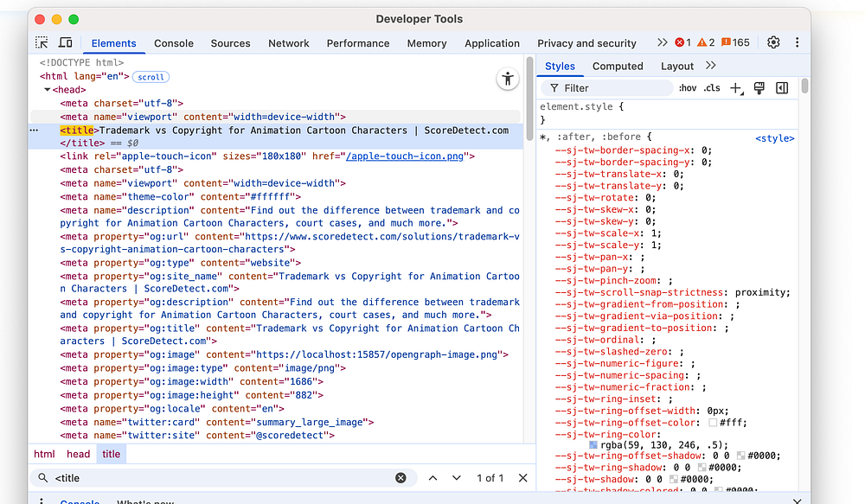Click the rgba ring-color swatch
The width and height of the screenshot is (865, 504).
click(x=593, y=444)
